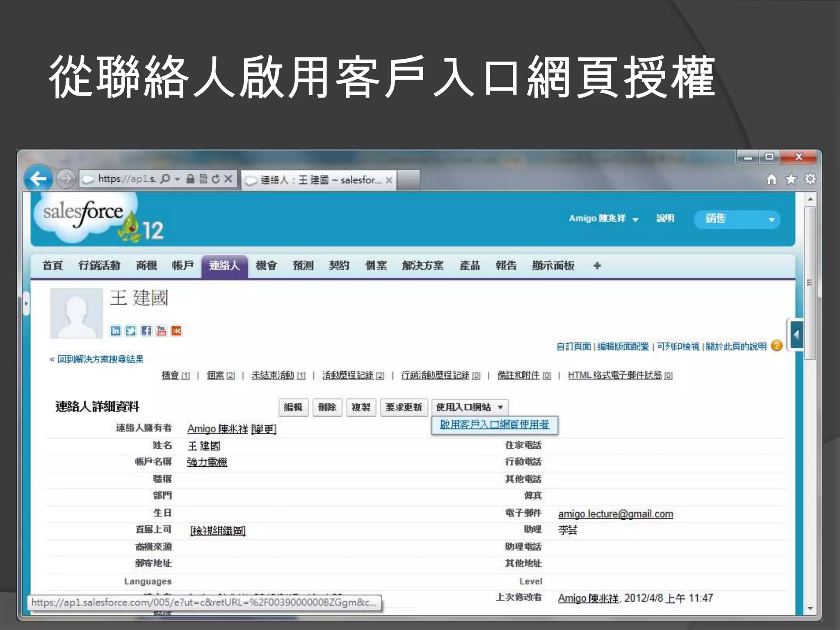Viewport: 840px width, 630px height.
Task: Open the 產品 tab
Action: tap(470, 266)
